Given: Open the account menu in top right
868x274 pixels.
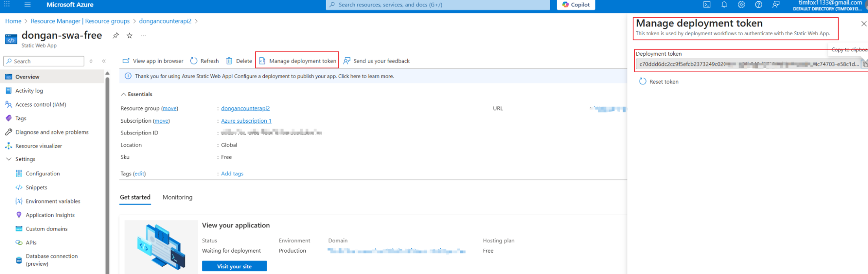Looking at the screenshot, I should click(830, 5).
